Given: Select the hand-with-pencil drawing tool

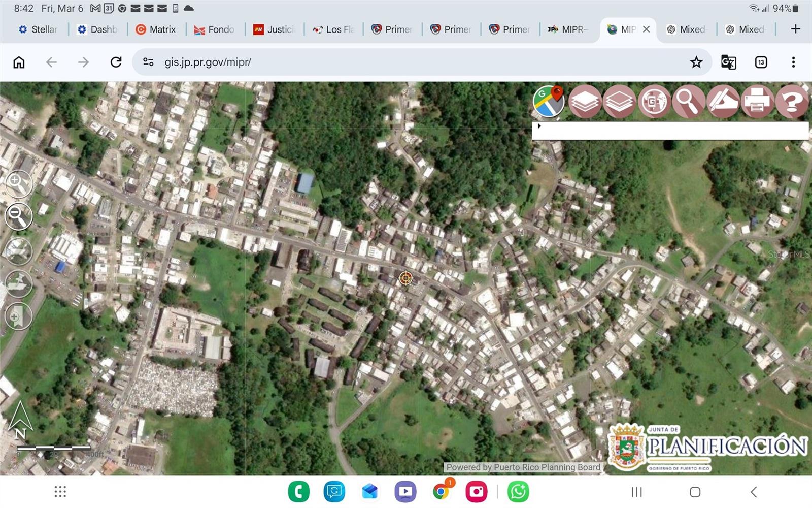Looking at the screenshot, I should [x=723, y=102].
